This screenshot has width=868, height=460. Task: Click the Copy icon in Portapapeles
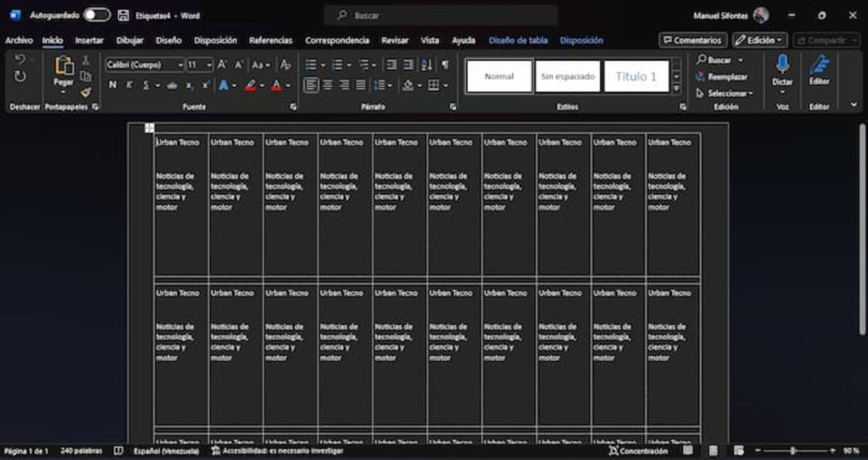coord(86,76)
